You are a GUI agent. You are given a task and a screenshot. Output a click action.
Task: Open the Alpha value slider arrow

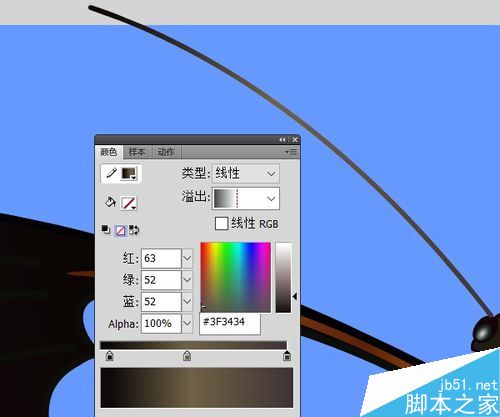(187, 323)
